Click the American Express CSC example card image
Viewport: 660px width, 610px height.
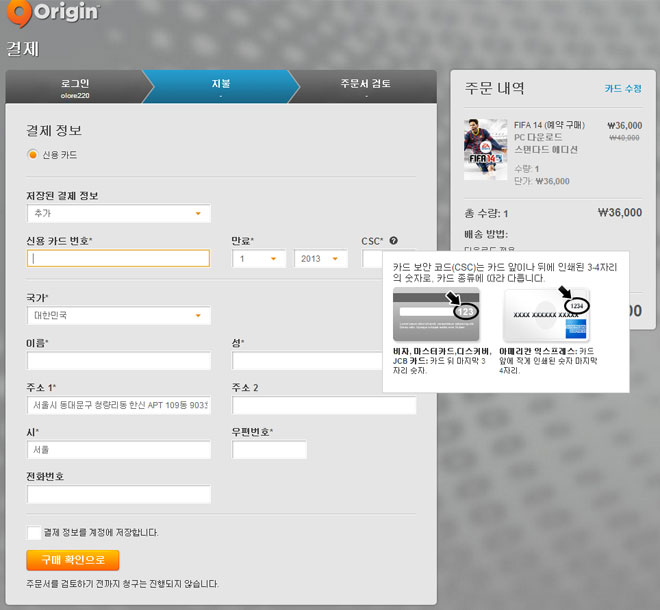546,315
